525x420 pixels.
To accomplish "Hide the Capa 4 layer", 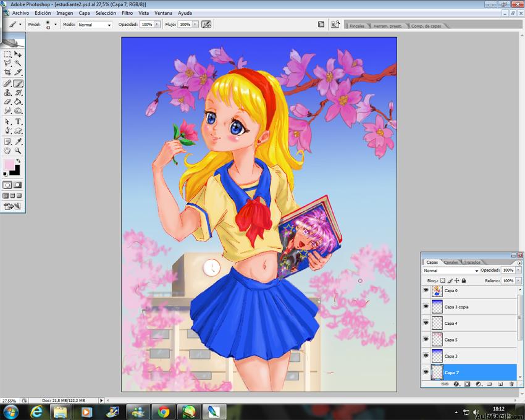I will (x=426, y=323).
